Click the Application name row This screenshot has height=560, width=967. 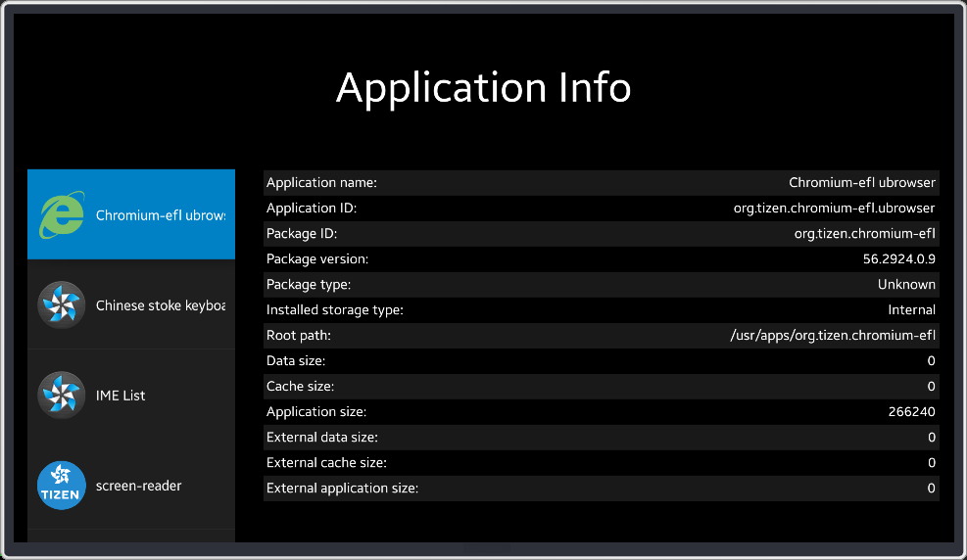point(601,182)
